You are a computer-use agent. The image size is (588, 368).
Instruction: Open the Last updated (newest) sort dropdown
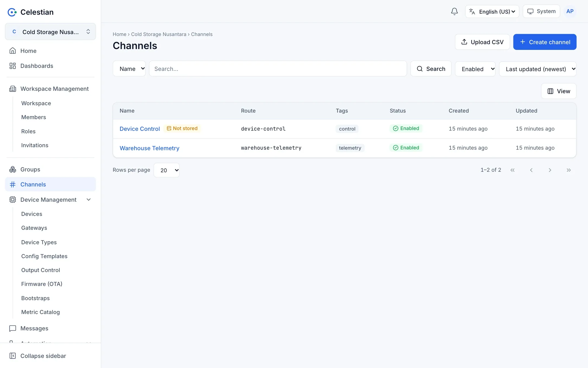[x=538, y=69]
